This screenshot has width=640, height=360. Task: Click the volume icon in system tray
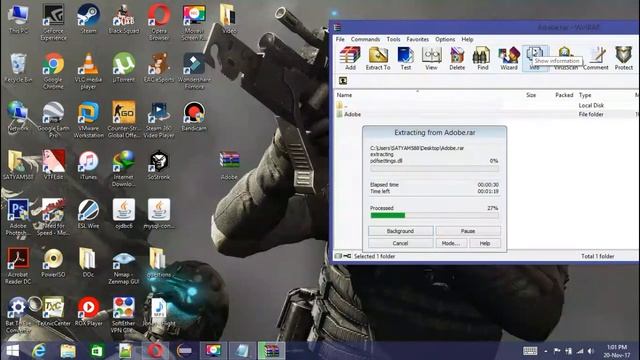point(591,351)
